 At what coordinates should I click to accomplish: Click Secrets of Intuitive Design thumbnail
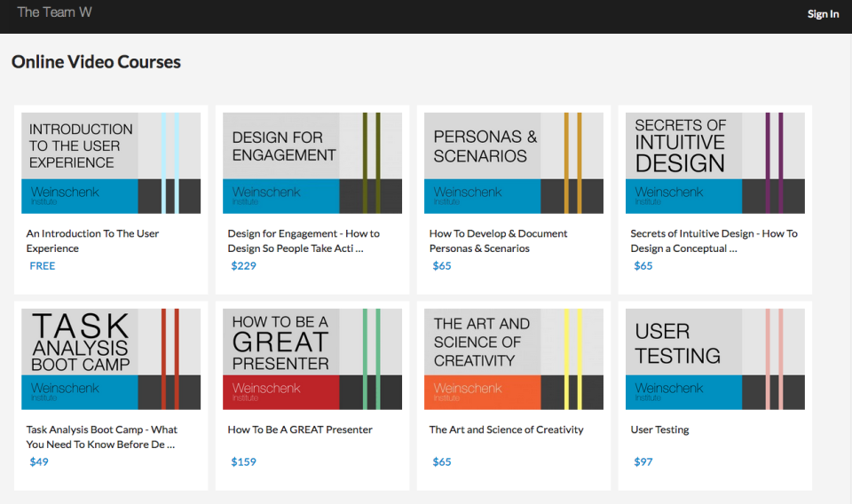(x=715, y=163)
